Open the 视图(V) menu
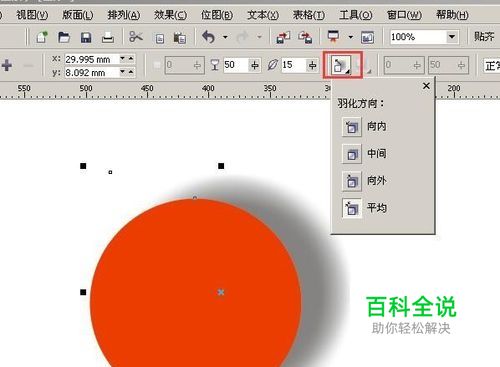The image size is (500, 367). [32, 15]
